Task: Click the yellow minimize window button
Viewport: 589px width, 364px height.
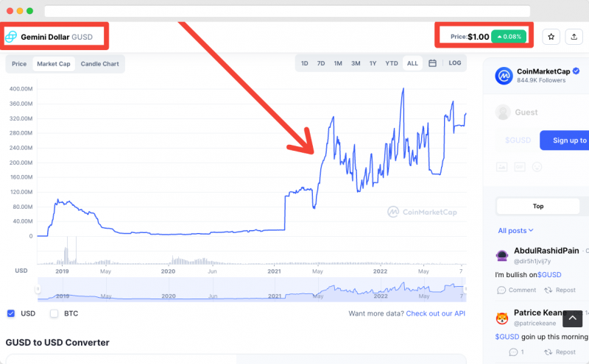Action: click(x=20, y=11)
